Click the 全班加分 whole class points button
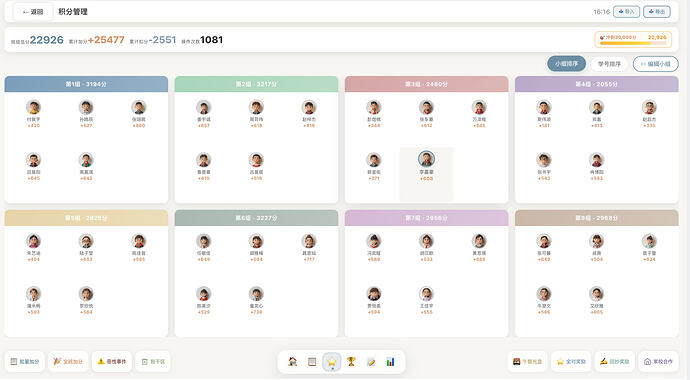The height and width of the screenshot is (380, 690). click(68, 362)
